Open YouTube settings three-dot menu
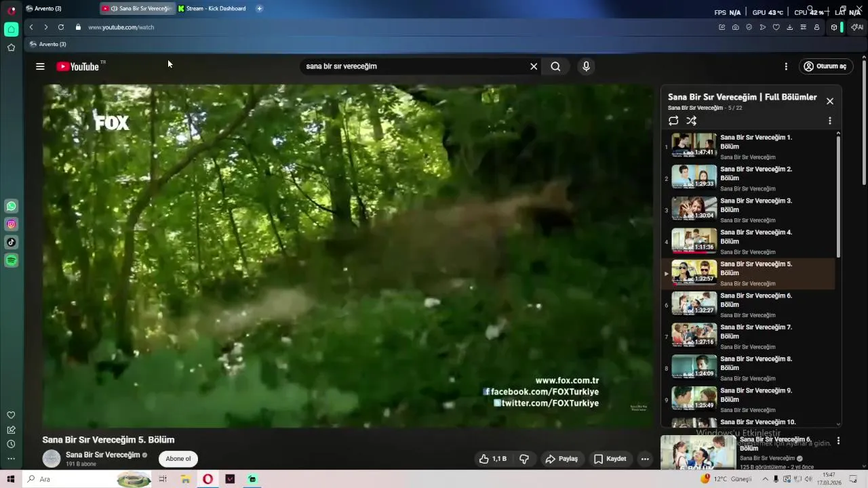The image size is (868, 488). pyautogui.click(x=786, y=66)
